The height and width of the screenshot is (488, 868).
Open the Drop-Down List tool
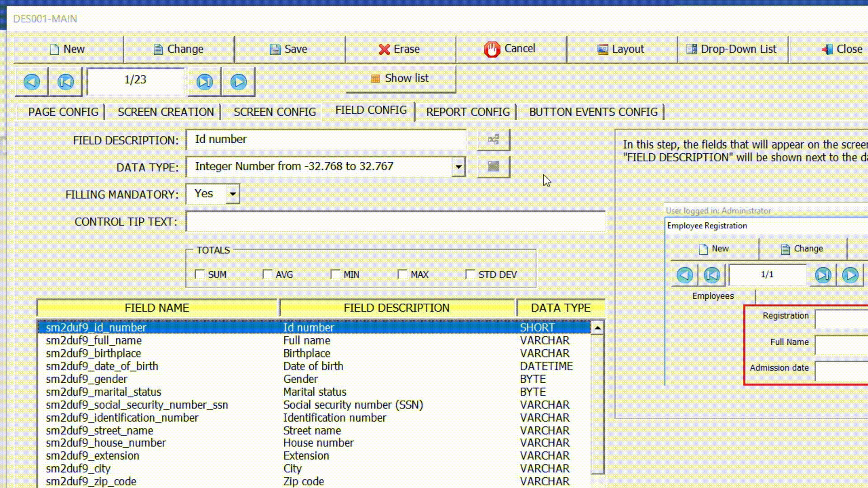click(732, 49)
